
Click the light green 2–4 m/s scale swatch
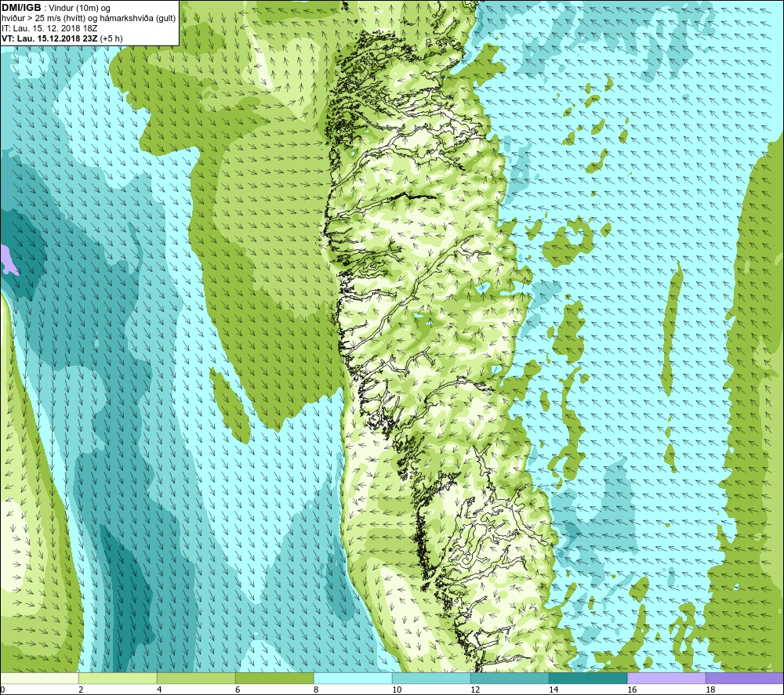(118, 678)
